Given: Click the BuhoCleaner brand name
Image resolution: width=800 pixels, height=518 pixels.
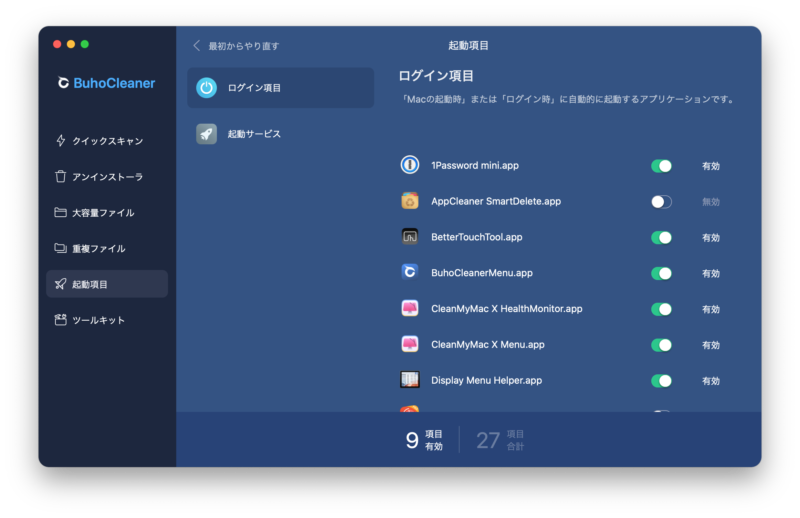Looking at the screenshot, I should tap(114, 83).
